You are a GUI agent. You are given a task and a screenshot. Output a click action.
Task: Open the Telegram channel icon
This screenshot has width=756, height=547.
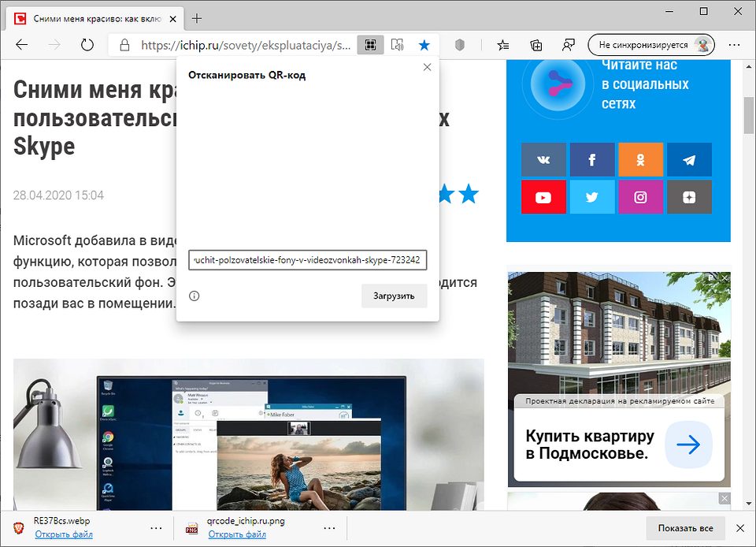point(689,159)
